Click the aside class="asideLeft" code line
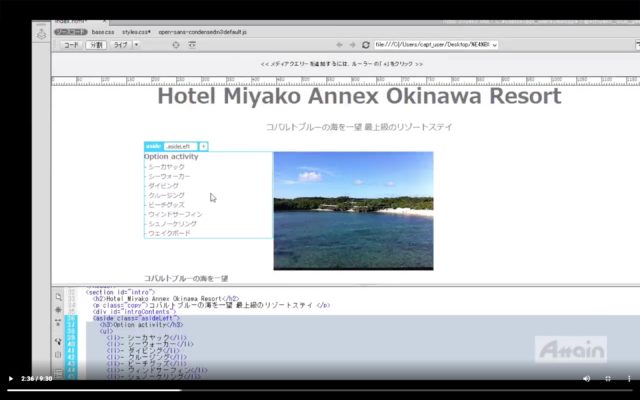This screenshot has height=400, width=640. pyautogui.click(x=136, y=318)
